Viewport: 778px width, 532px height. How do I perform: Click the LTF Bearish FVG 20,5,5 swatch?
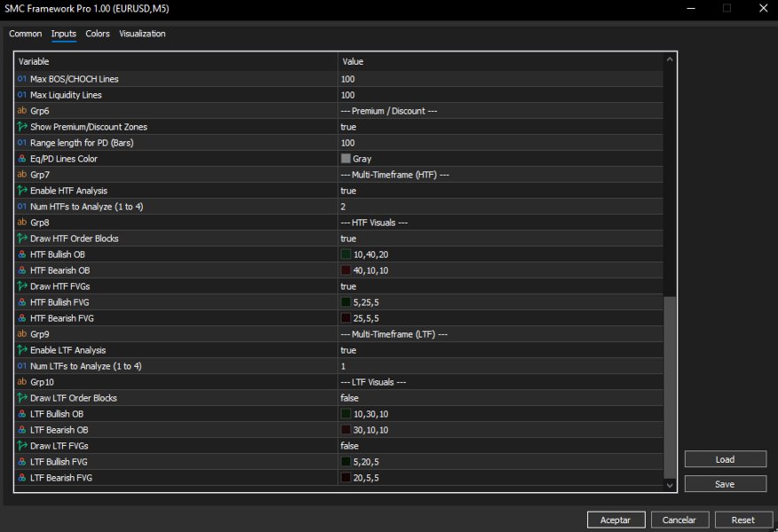346,477
